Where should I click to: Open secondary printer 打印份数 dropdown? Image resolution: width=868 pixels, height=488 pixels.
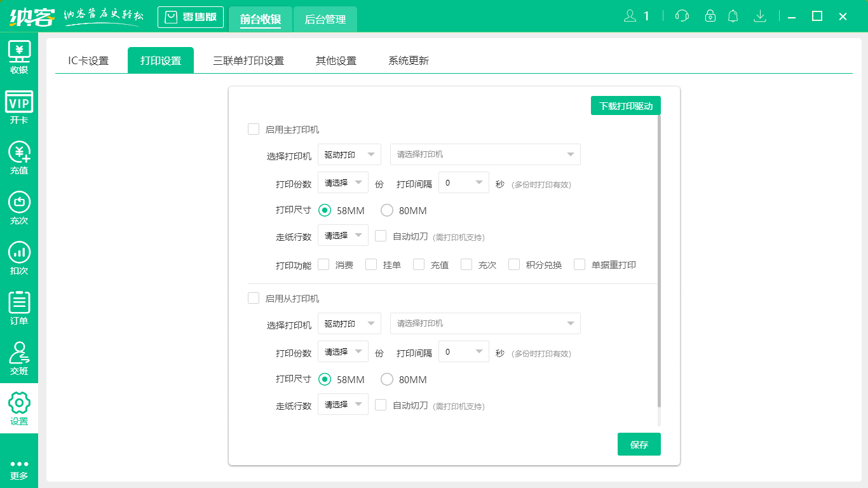coord(343,351)
